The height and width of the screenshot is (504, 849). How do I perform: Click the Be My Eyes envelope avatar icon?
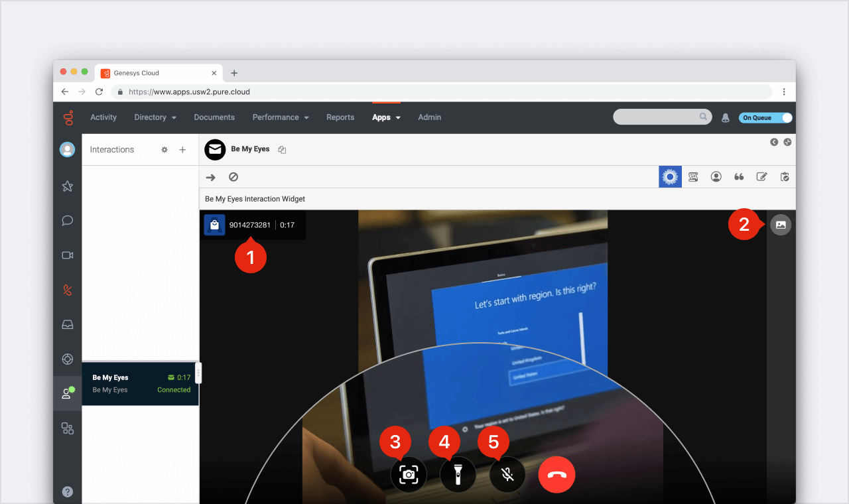pos(215,150)
